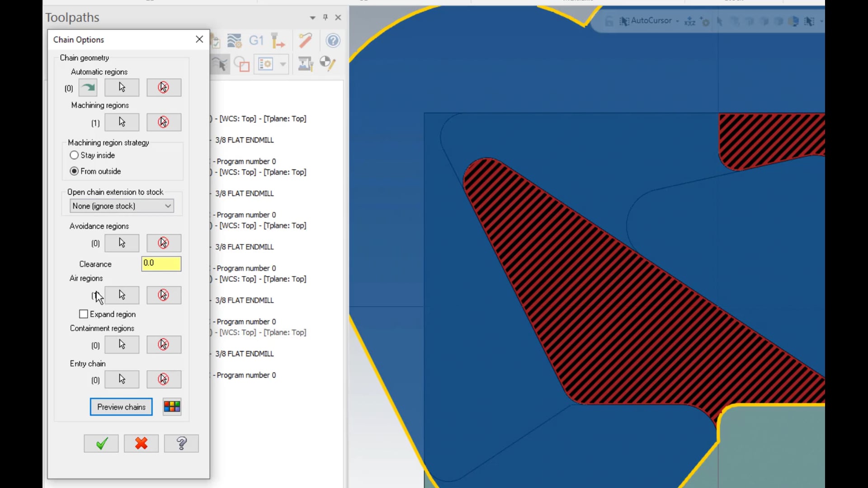Click the multicolor palette icon next to Preview chains

(x=172, y=406)
